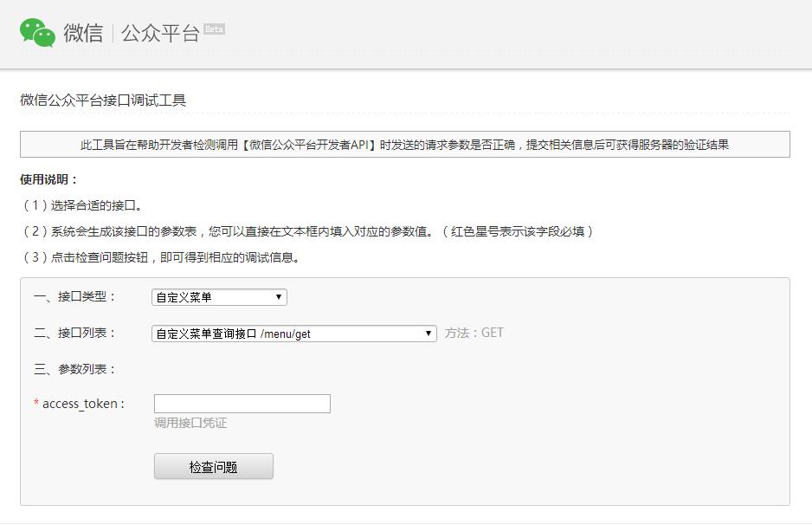
Task: Click the 二、接口列表 label
Action: pos(74,333)
